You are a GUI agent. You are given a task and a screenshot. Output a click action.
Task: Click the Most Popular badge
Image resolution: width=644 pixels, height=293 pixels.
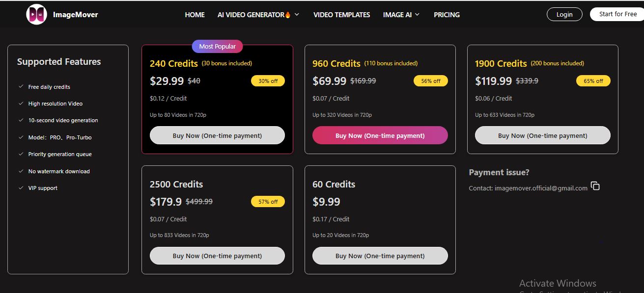[x=217, y=46]
